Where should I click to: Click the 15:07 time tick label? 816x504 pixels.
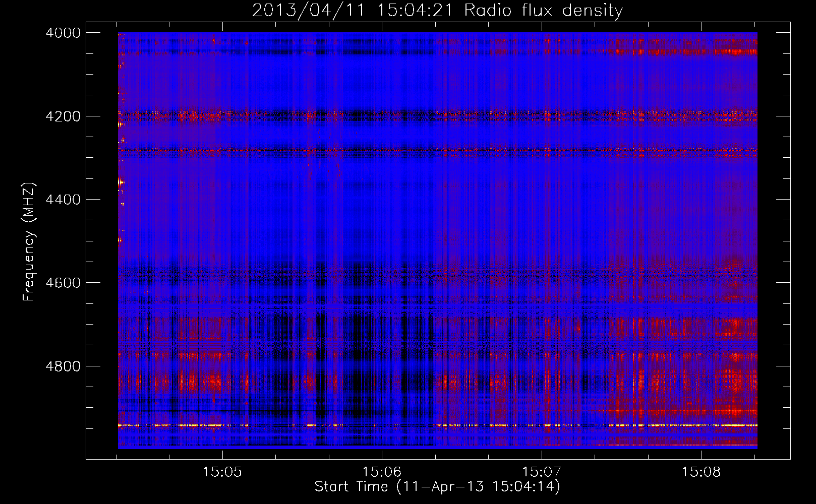542,472
